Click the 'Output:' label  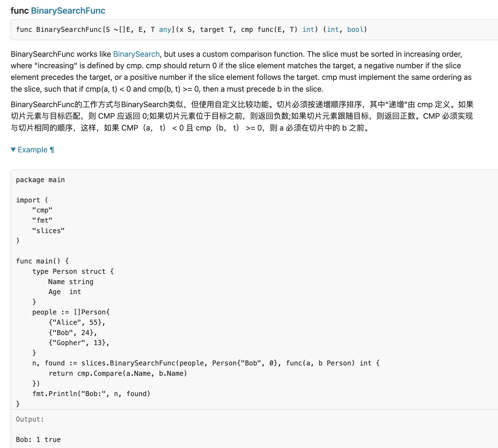click(30, 419)
